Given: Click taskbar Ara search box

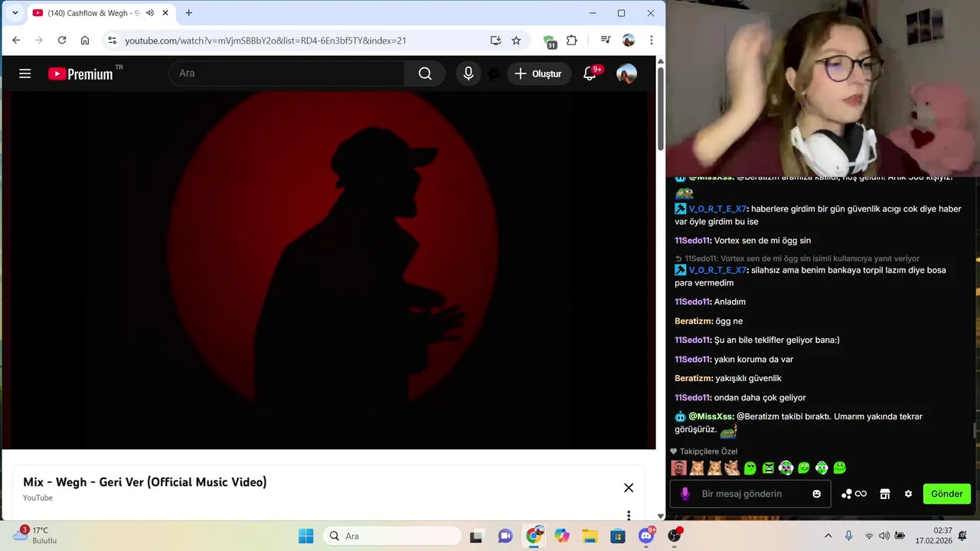Looking at the screenshot, I should tap(392, 536).
